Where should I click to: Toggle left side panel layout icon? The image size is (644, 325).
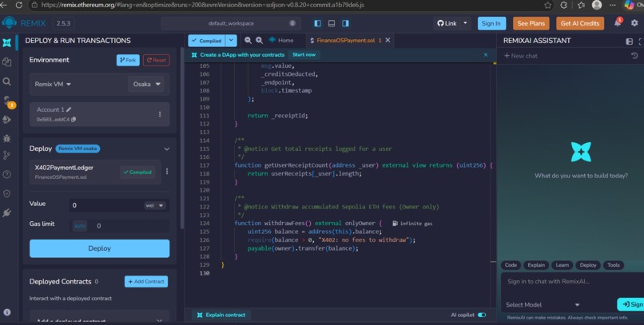coord(317,23)
